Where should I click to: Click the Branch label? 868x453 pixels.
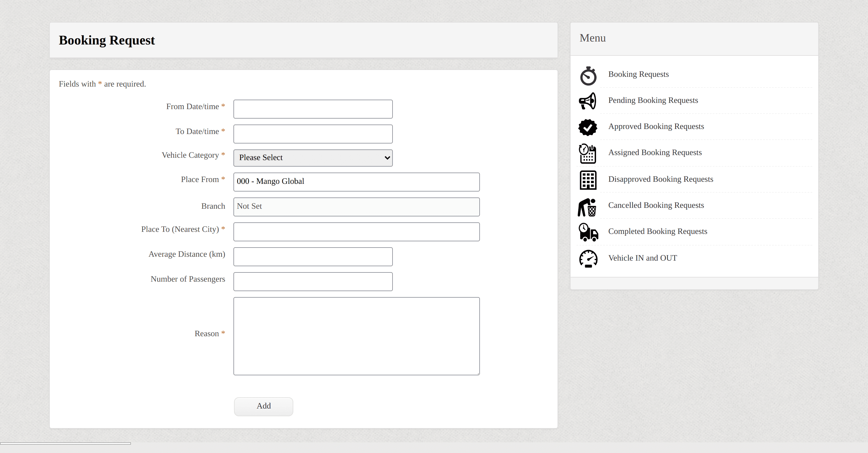(213, 206)
